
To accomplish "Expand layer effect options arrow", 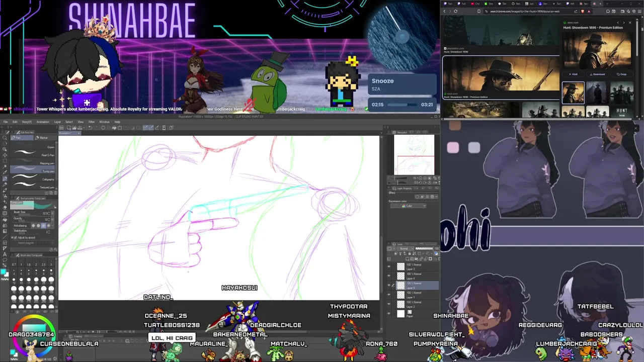I will (x=436, y=197).
